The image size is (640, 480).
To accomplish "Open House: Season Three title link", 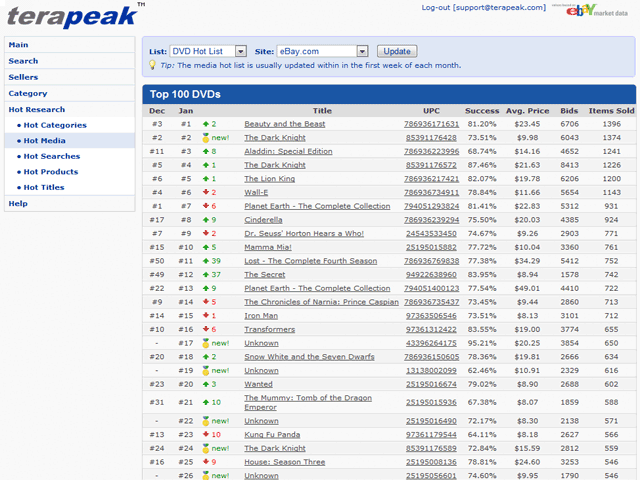I will click(x=284, y=462).
